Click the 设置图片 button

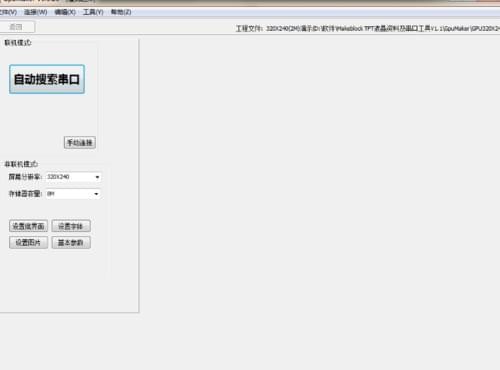28,243
